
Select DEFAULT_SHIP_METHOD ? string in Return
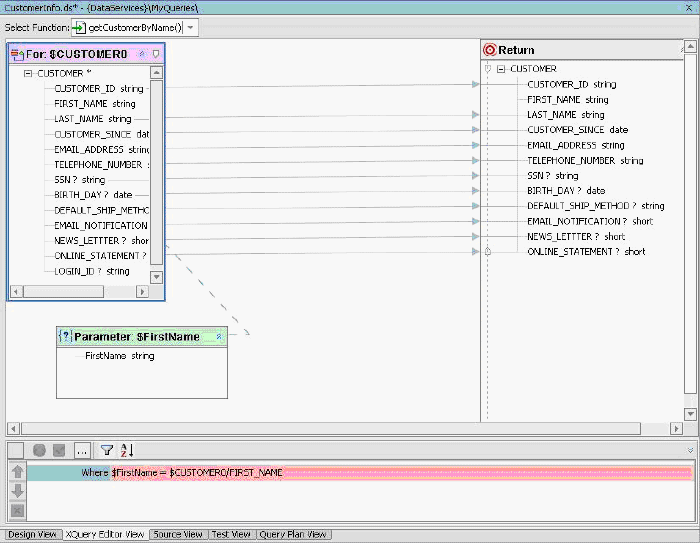[596, 206]
